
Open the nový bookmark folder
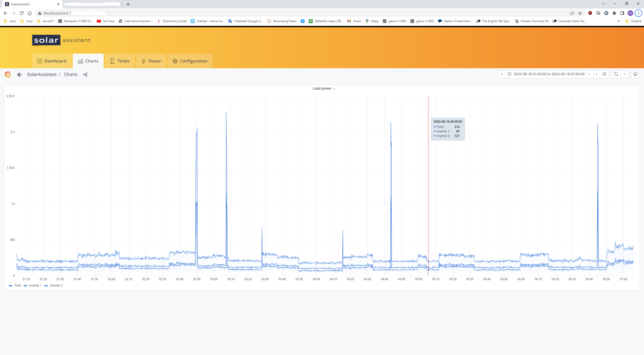click(27, 21)
